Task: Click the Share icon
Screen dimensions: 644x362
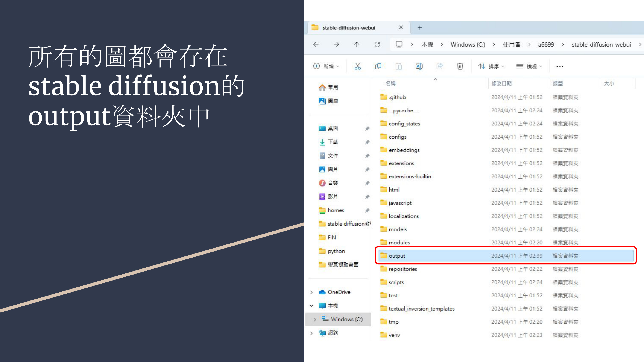Action: point(440,66)
